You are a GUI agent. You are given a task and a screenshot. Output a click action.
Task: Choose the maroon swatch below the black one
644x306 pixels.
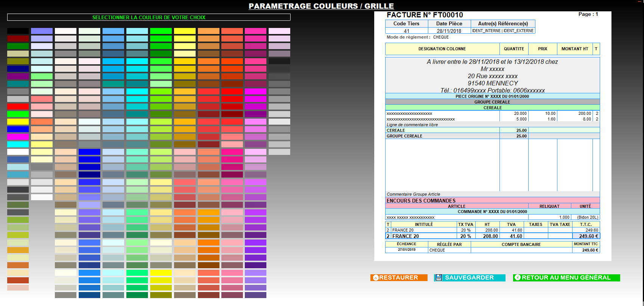coord(18,39)
